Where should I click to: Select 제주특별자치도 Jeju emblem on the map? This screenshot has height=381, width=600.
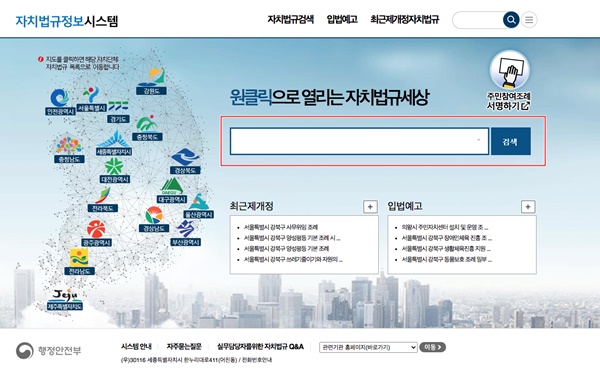[65, 300]
